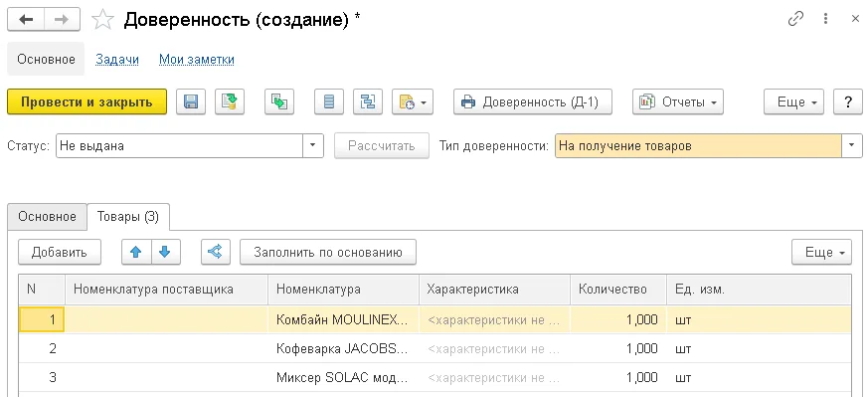Image resolution: width=868 pixels, height=397 pixels.
Task: Click the characteristic cell in the Миксер row
Action: (495, 378)
